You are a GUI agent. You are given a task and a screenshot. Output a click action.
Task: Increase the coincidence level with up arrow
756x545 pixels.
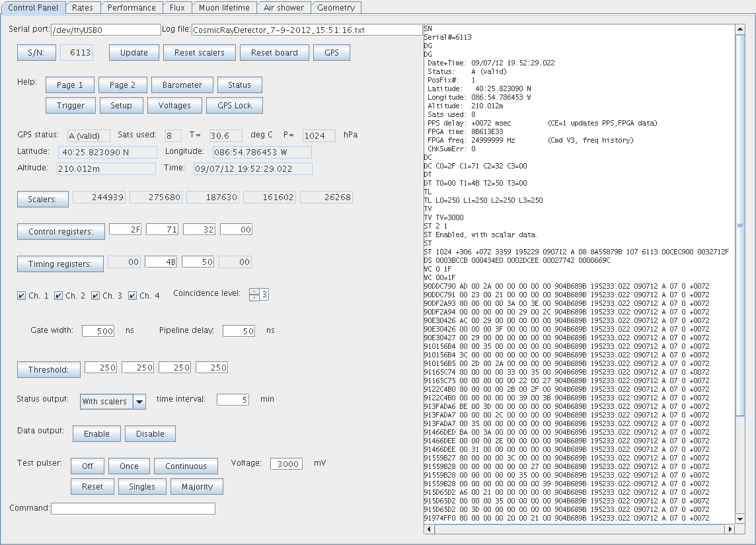254,291
